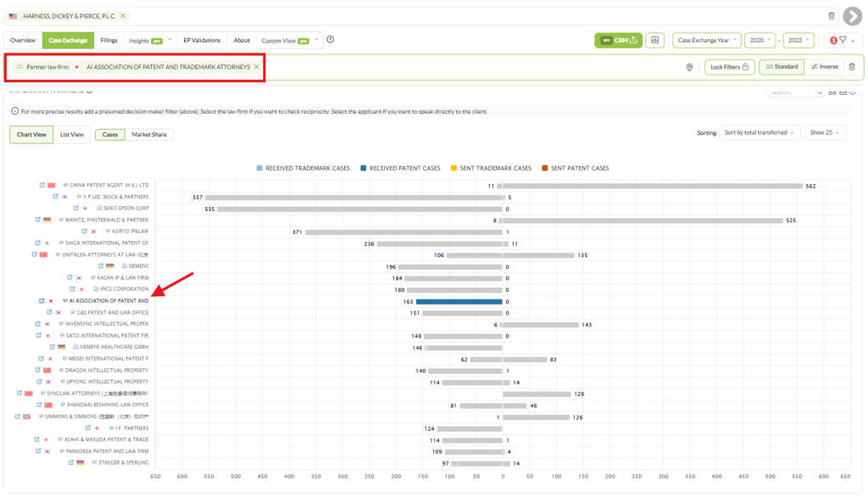Toggle the Received Patent Cases legend swatch

(363, 169)
